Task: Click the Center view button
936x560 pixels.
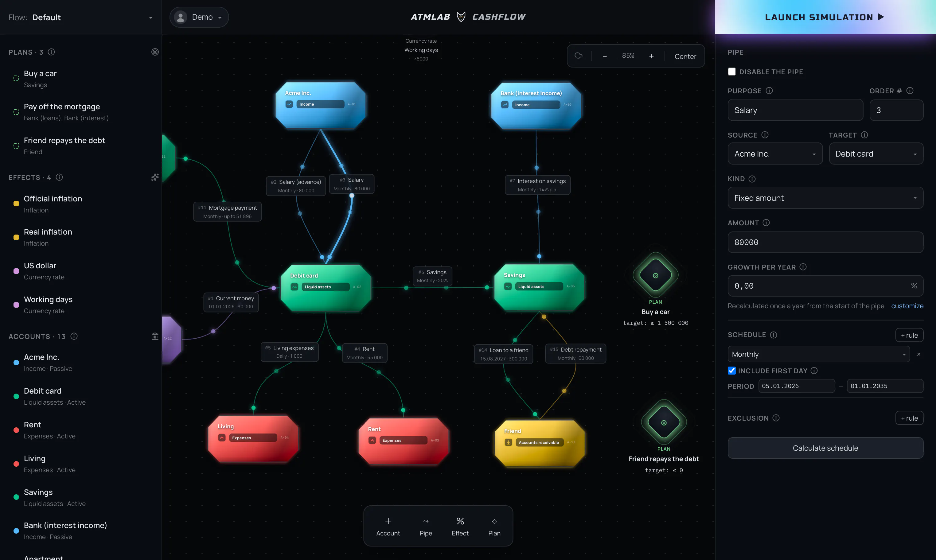Action: coord(685,56)
